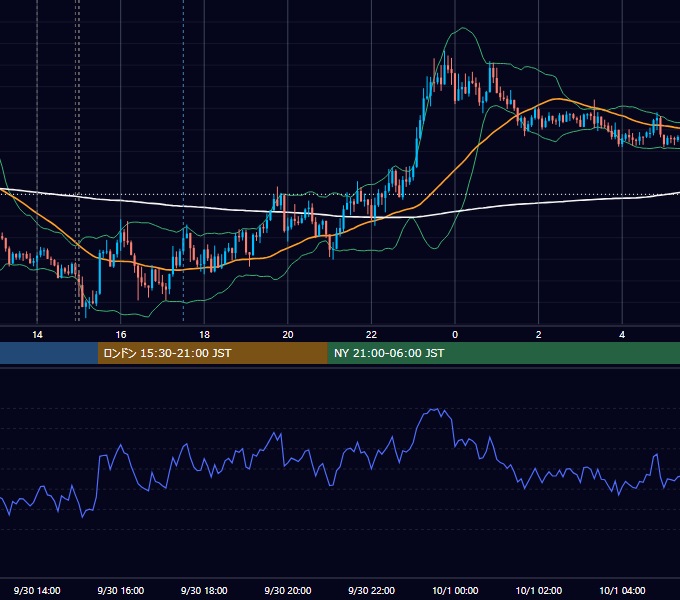Viewport: 680px width, 600px height.
Task: Click hour label 16 on the chart axis
Action: tap(121, 335)
